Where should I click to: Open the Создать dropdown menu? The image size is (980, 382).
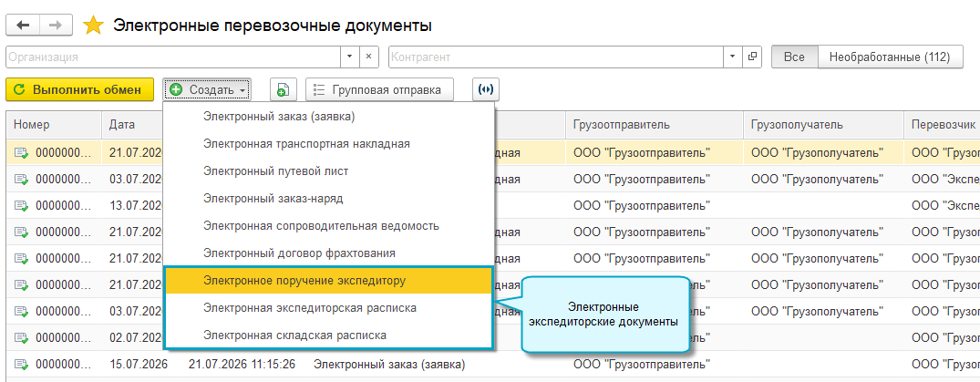point(207,90)
